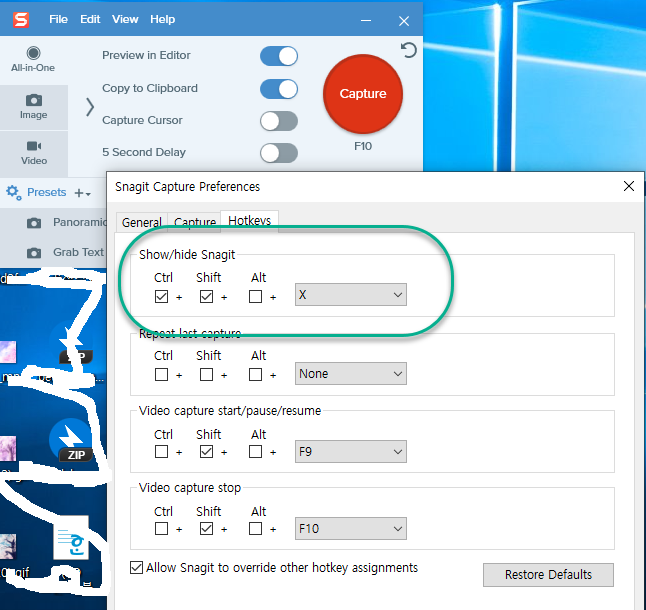This screenshot has width=646, height=610.
Task: Open the add preset plus dropdown
Action: click(x=82, y=193)
